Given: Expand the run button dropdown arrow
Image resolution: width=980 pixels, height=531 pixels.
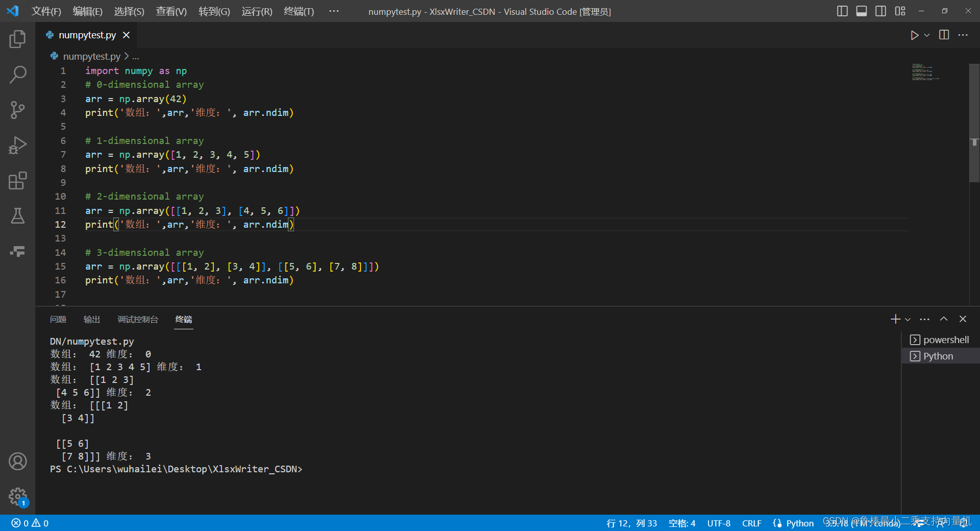Looking at the screenshot, I should (927, 35).
